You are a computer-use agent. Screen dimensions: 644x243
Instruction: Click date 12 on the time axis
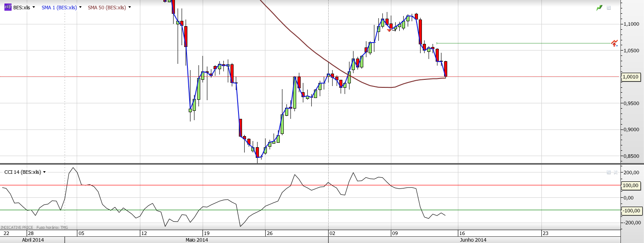pyautogui.click(x=144, y=233)
